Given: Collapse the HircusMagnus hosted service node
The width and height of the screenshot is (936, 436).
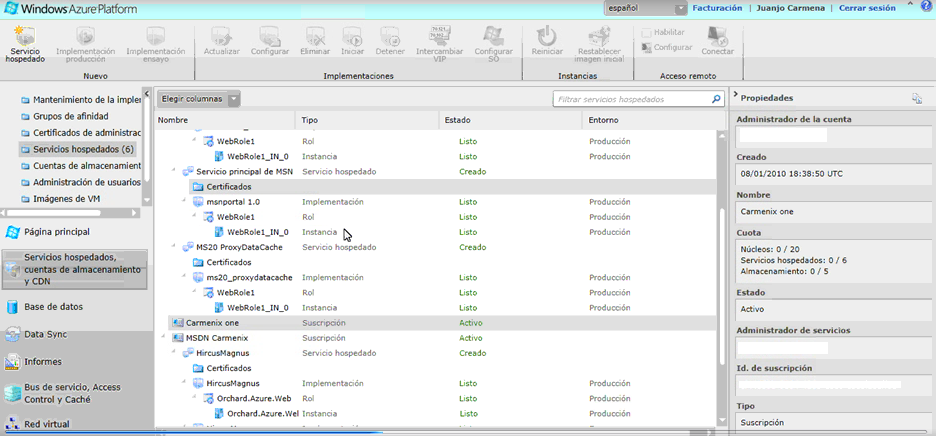Looking at the screenshot, I should coord(175,352).
